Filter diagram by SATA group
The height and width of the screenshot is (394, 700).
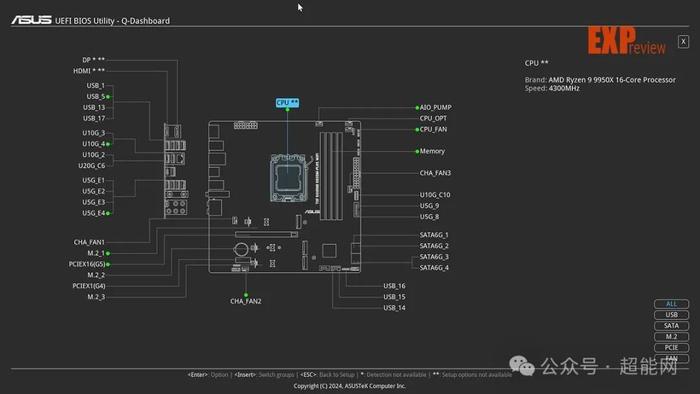671,326
